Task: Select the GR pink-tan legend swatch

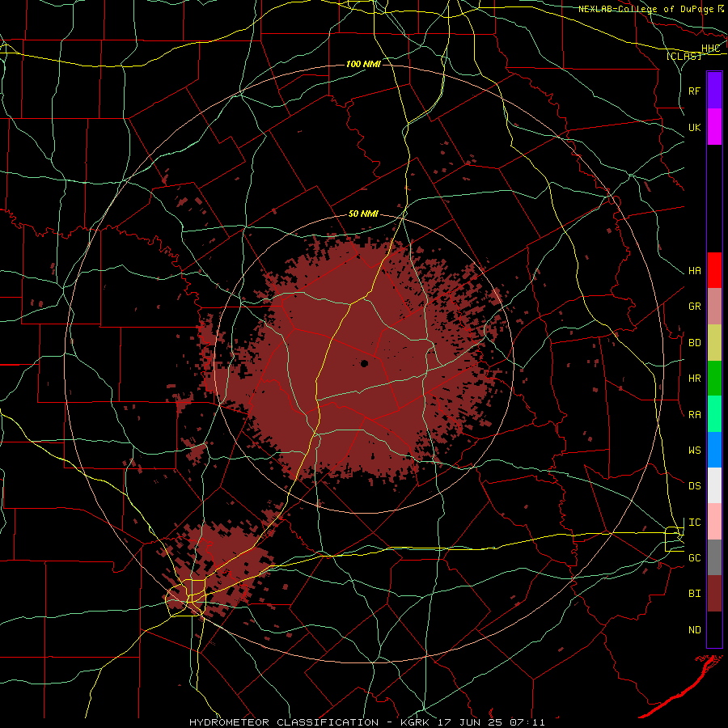Action: click(x=714, y=307)
